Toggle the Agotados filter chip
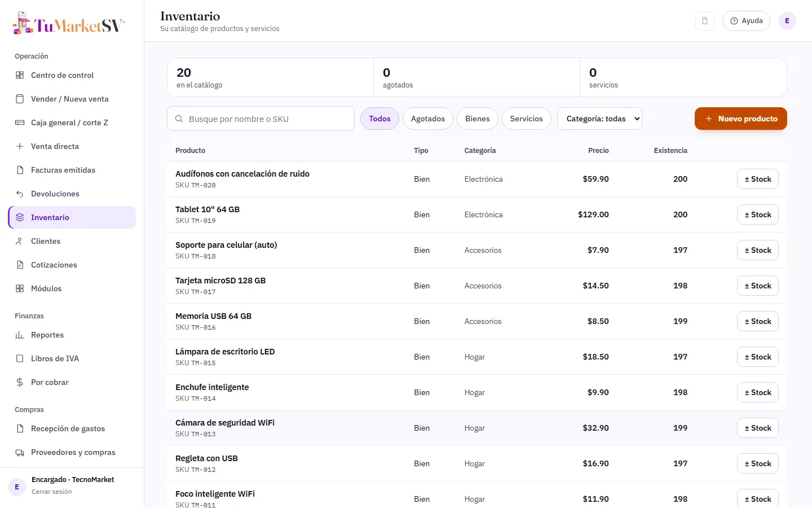812x508 pixels. (428, 119)
